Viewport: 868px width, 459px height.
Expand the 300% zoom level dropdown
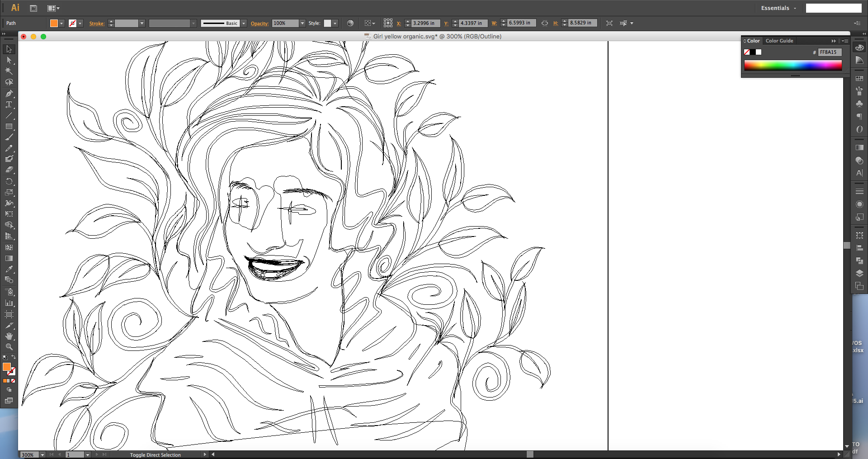coord(42,454)
